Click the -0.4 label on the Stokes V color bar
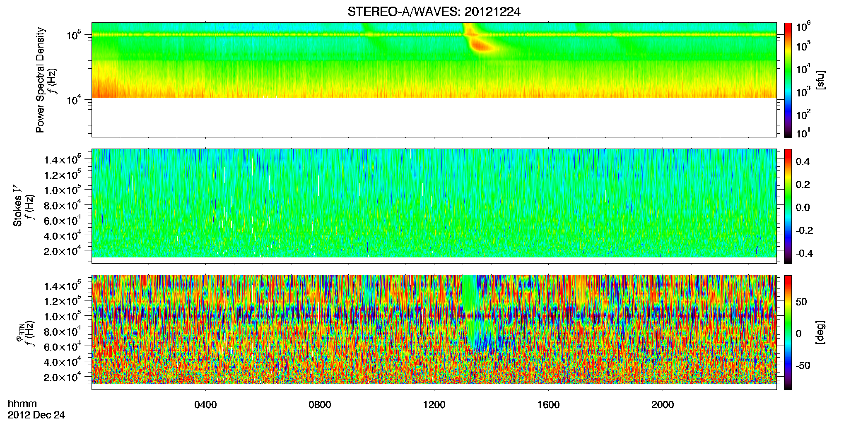The image size is (868, 447). click(804, 253)
